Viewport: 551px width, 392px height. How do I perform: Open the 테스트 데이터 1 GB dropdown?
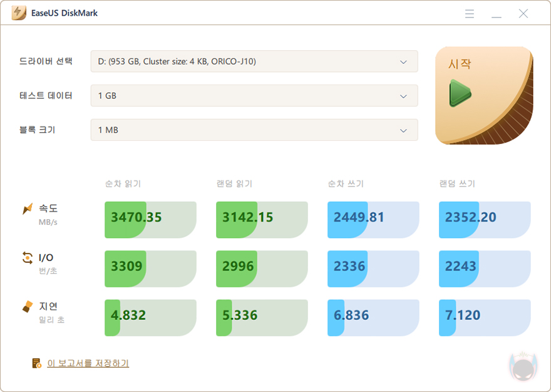click(254, 96)
